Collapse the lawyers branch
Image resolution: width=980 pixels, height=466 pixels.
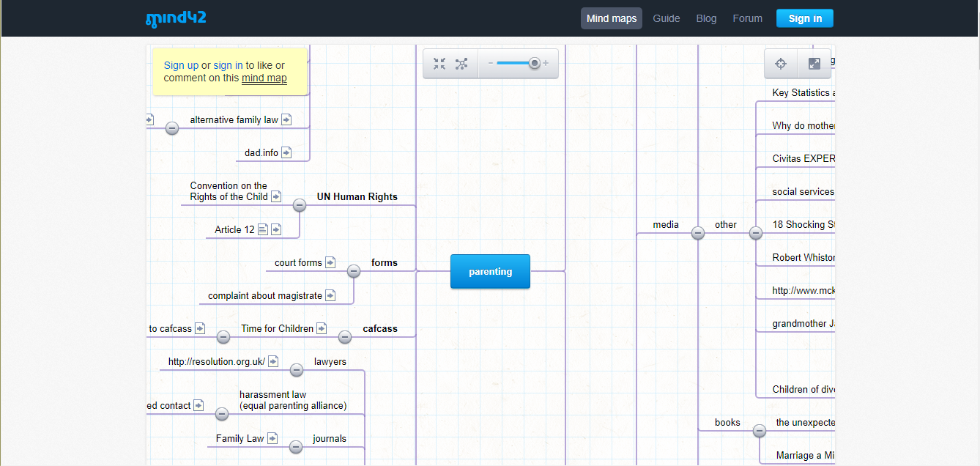coord(297,370)
